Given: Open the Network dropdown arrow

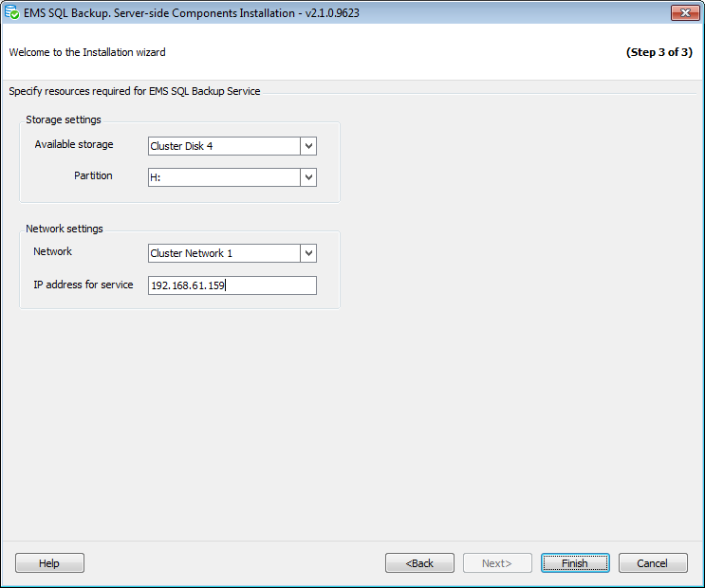Looking at the screenshot, I should point(308,253).
